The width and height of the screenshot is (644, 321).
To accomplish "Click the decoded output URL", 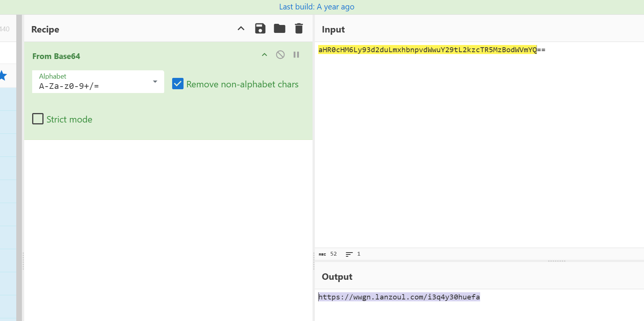I will [399, 297].
